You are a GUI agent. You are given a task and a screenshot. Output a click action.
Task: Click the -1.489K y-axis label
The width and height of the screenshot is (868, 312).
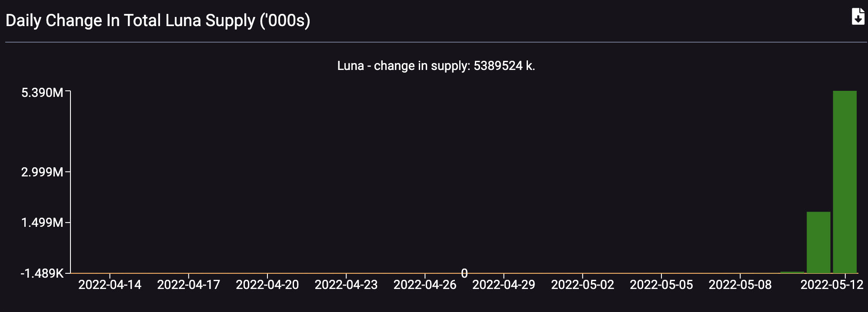pyautogui.click(x=42, y=273)
